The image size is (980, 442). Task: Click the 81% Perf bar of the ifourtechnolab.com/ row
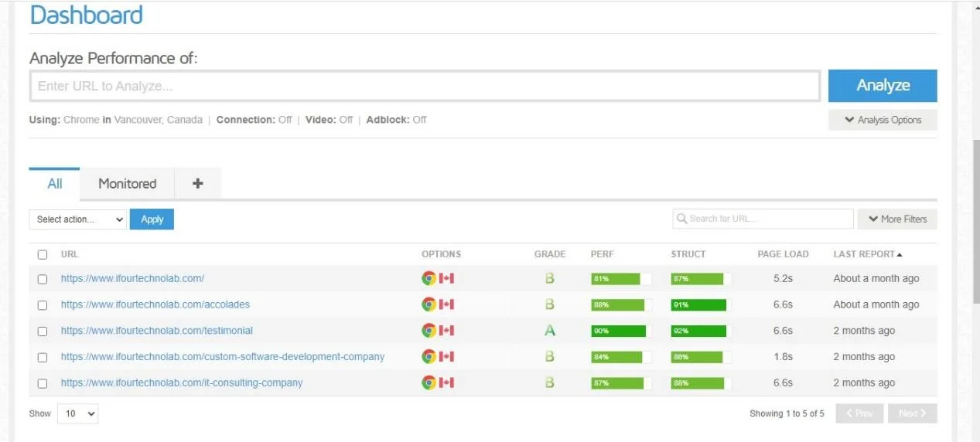click(x=621, y=278)
